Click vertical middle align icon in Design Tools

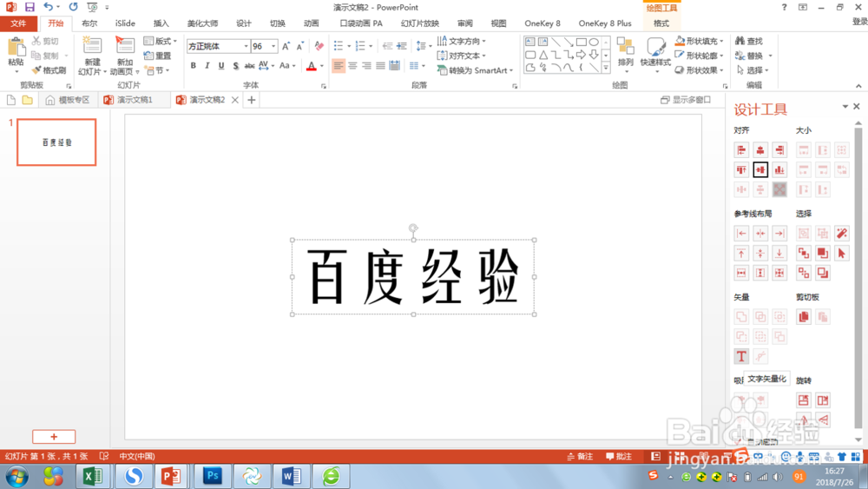[x=760, y=169]
